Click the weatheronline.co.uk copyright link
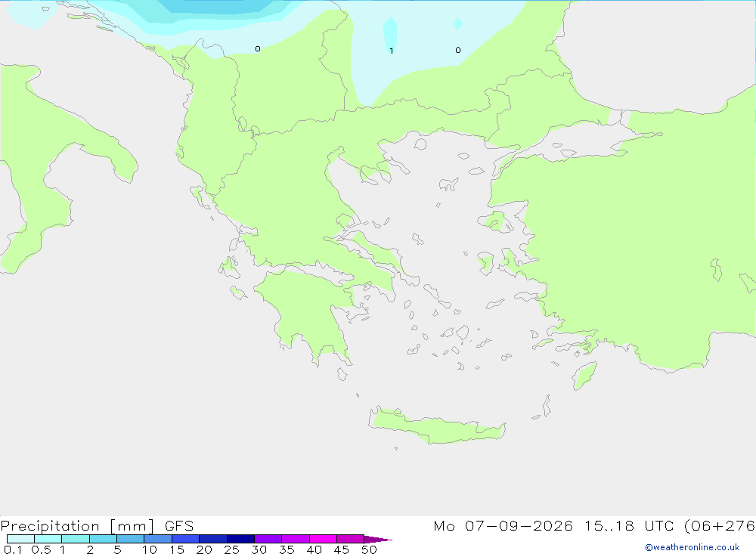Image resolution: width=756 pixels, height=554 pixels. tap(692, 547)
